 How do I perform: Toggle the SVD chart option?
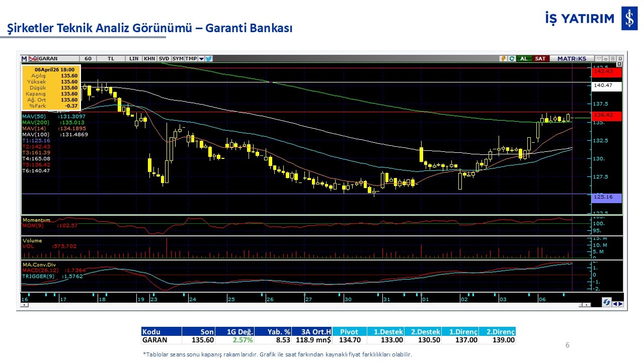click(164, 59)
